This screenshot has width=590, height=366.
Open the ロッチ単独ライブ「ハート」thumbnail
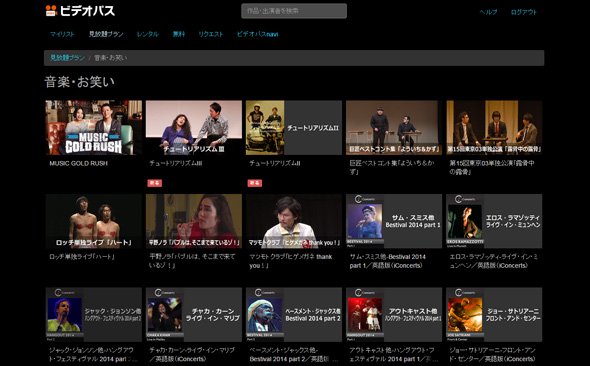tap(94, 221)
